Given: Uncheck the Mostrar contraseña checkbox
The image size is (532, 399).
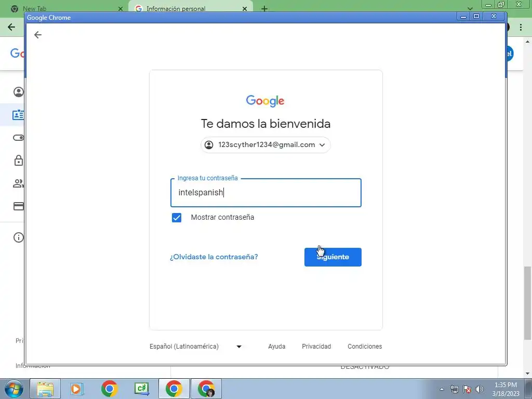Looking at the screenshot, I should [x=177, y=218].
